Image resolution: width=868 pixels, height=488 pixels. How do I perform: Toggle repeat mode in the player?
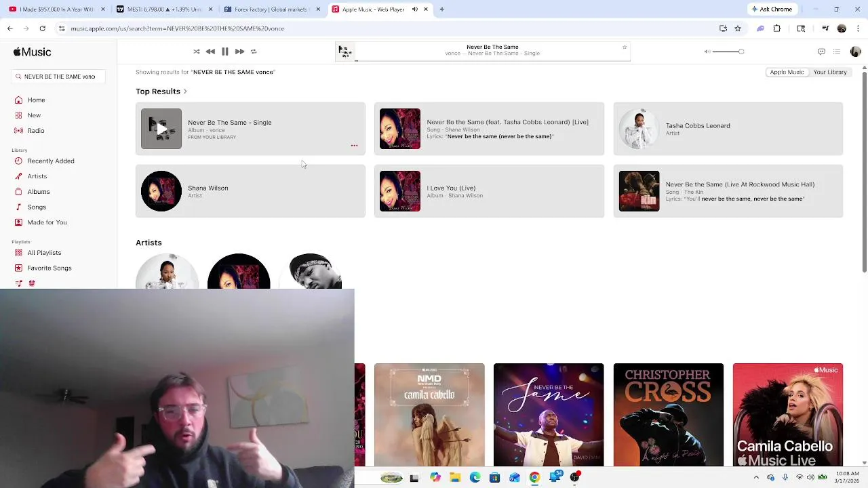coord(254,52)
